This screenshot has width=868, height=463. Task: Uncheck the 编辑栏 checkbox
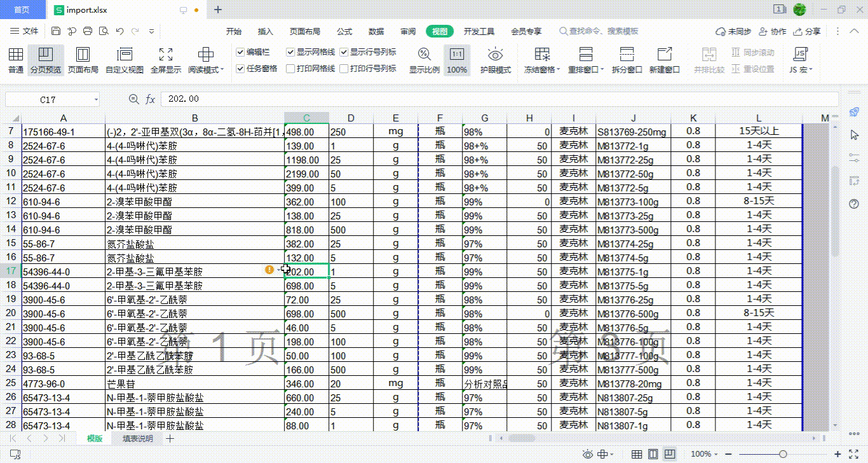point(240,52)
